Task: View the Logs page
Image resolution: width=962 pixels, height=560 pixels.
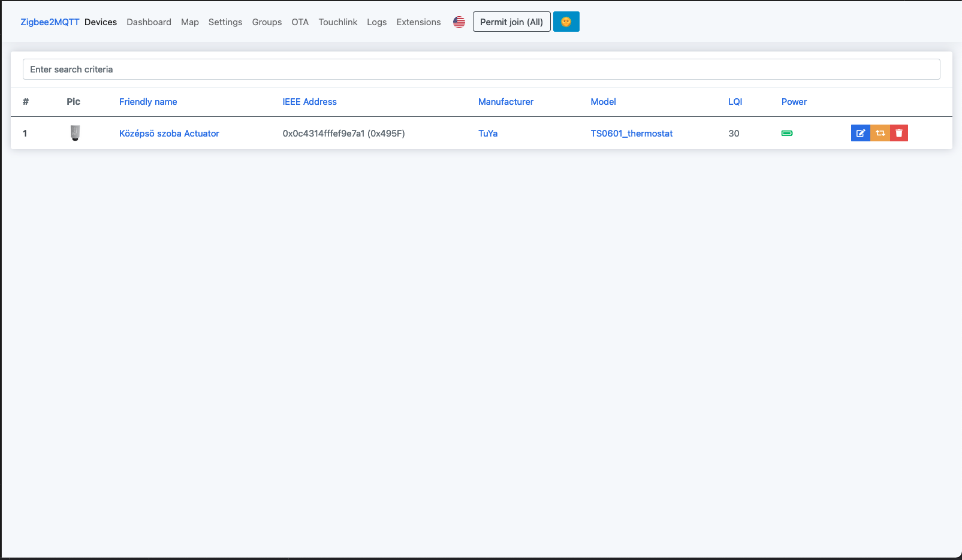Action: pos(376,22)
